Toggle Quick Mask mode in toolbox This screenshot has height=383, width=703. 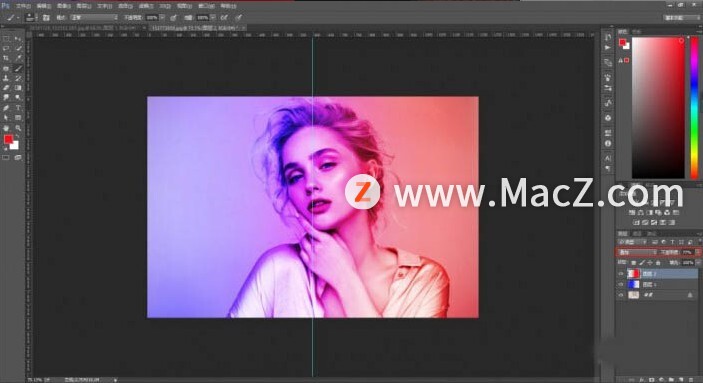tap(6, 157)
